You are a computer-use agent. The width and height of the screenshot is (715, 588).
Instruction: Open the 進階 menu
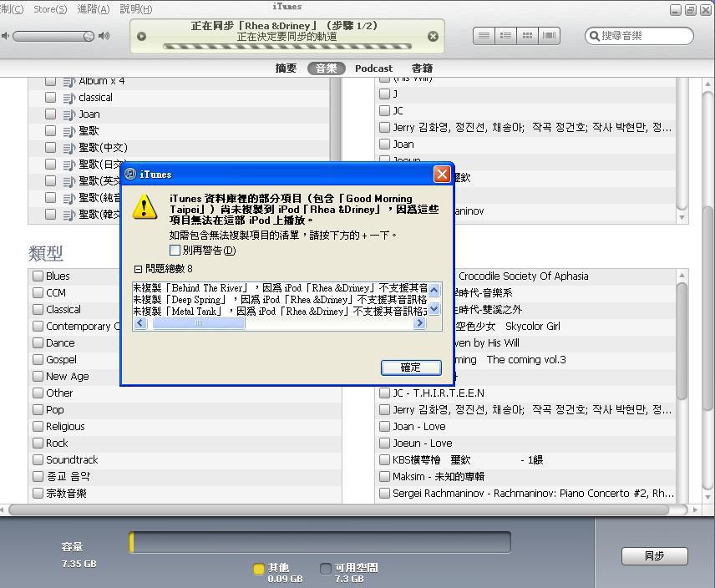94,9
